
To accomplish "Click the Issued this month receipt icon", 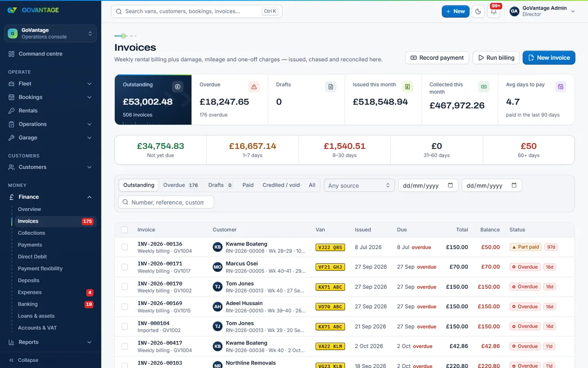I will [407, 86].
